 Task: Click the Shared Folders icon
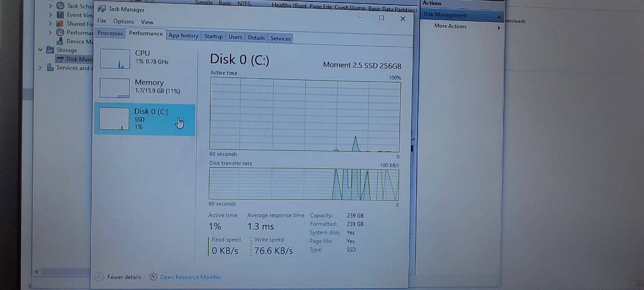pos(61,24)
